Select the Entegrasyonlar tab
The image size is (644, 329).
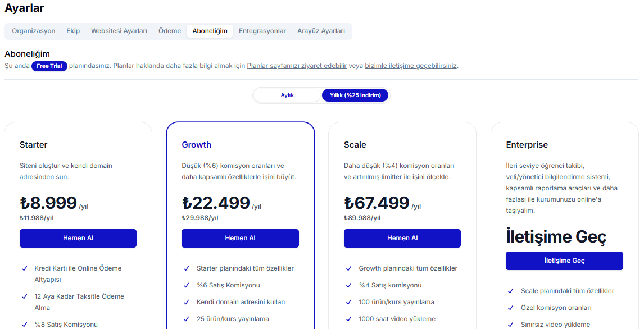point(262,31)
